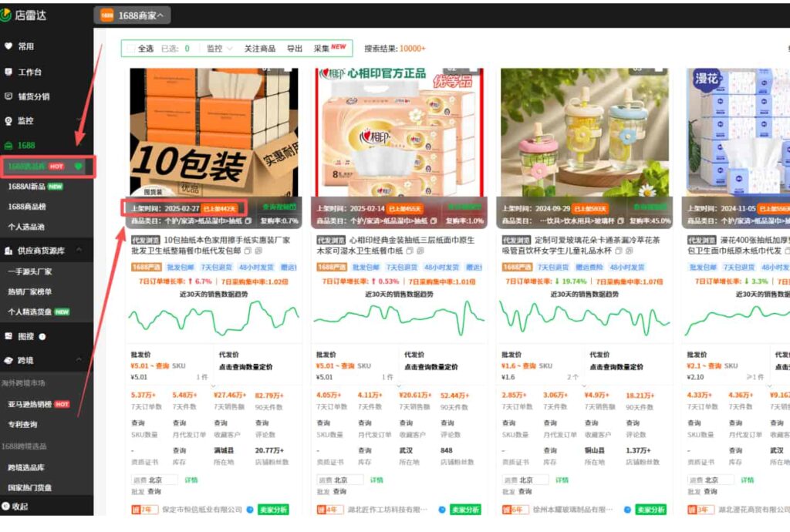Open 1688商品榜 in the sidebar
790x532 pixels.
point(27,207)
